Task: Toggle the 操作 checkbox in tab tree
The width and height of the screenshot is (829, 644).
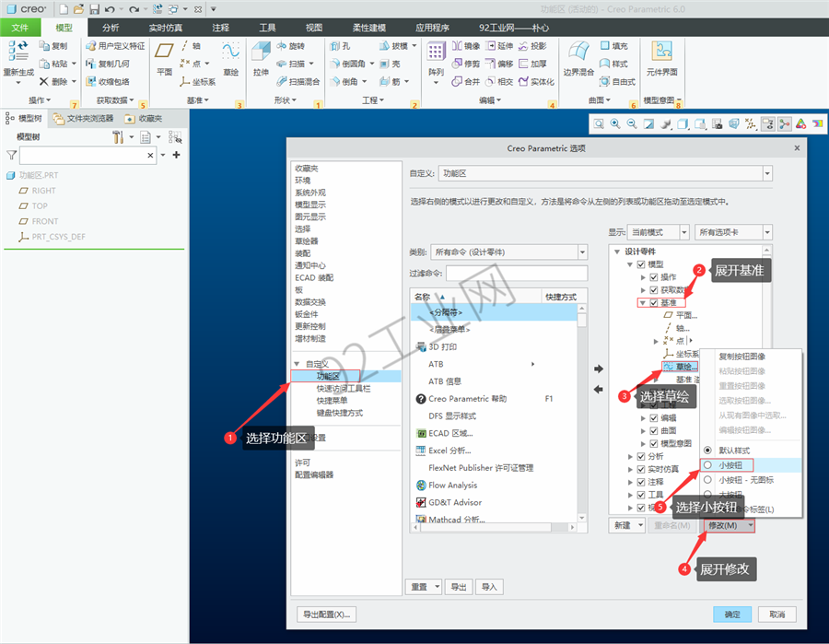Action: click(x=653, y=277)
